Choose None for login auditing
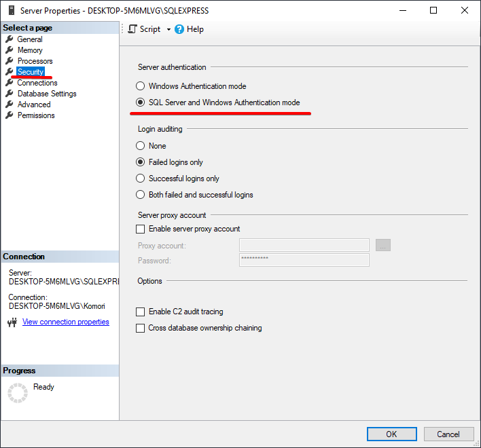The width and height of the screenshot is (481, 448). 141,146
